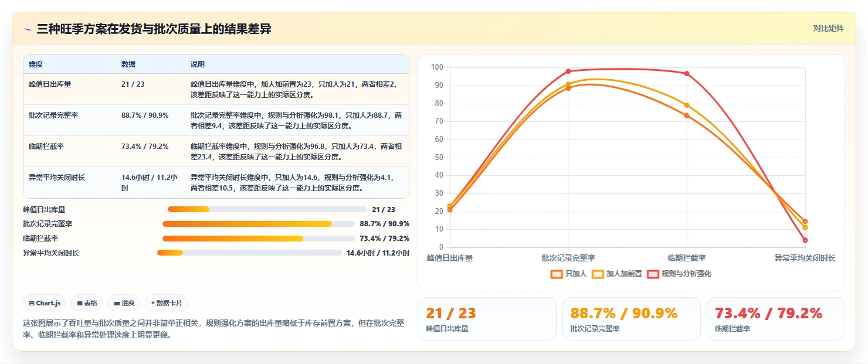
Task: Open the 88.7% / 90.9% data card
Action: pyautogui.click(x=631, y=319)
